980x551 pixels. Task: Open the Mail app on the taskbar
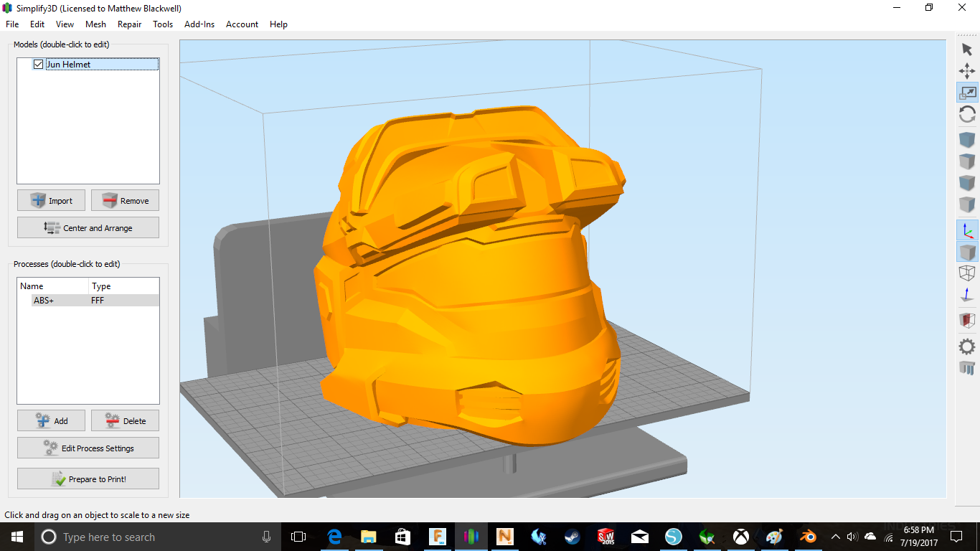[640, 537]
